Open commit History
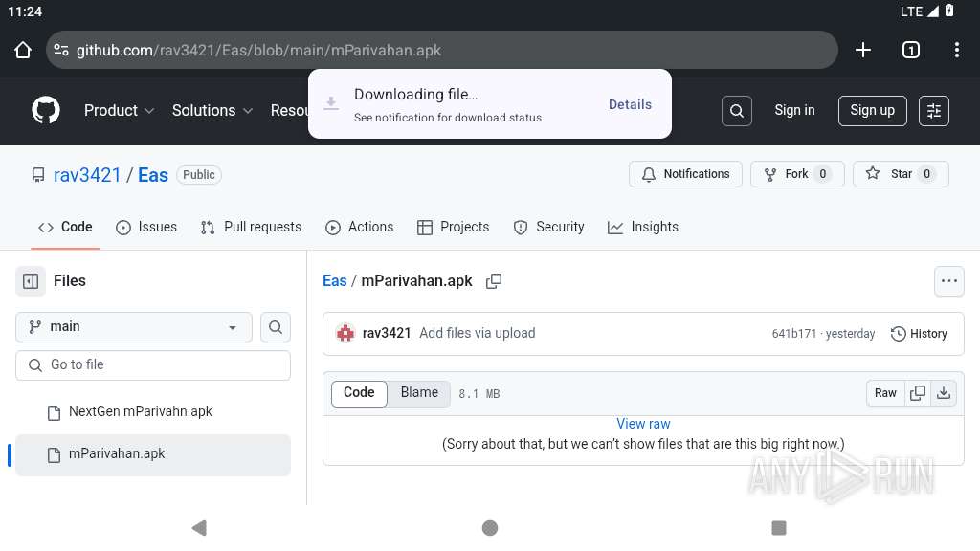980x551 pixels. [919, 334]
